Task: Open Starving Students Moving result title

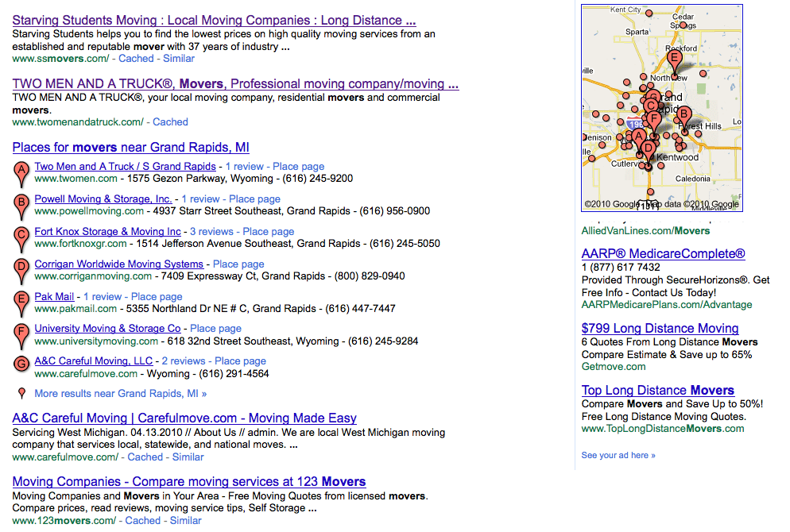Action: pyautogui.click(x=214, y=21)
